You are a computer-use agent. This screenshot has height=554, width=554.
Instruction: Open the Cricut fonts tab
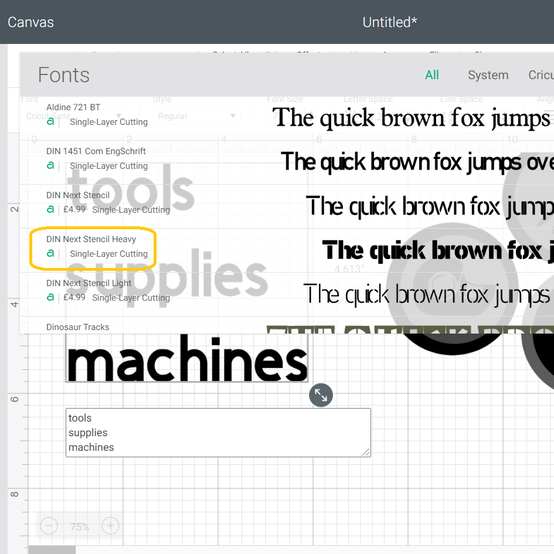(541, 75)
